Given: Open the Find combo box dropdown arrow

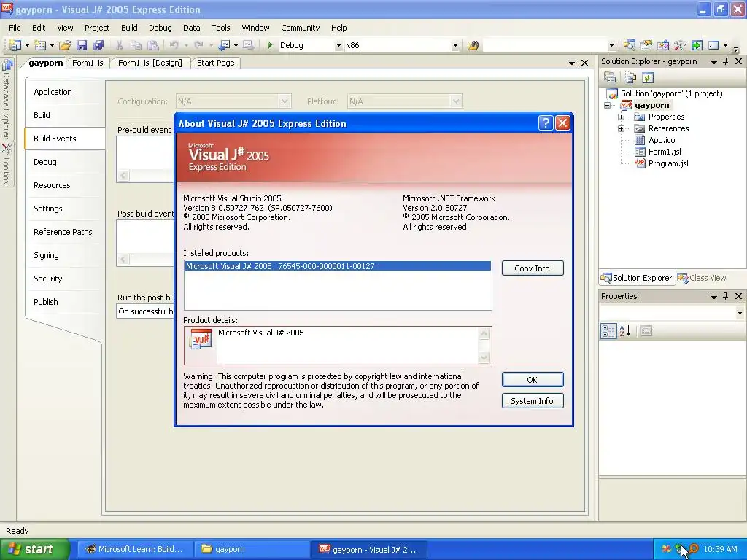Looking at the screenshot, I should pos(611,45).
